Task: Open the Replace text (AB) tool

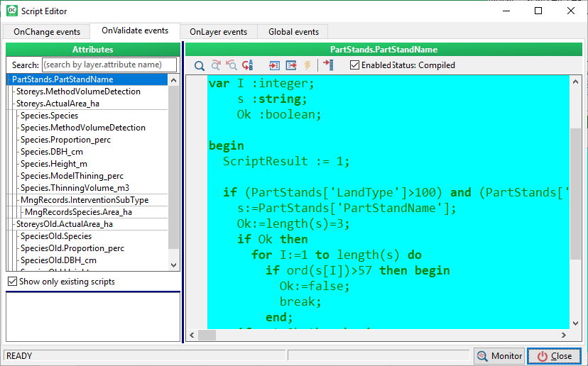Action: [x=248, y=65]
